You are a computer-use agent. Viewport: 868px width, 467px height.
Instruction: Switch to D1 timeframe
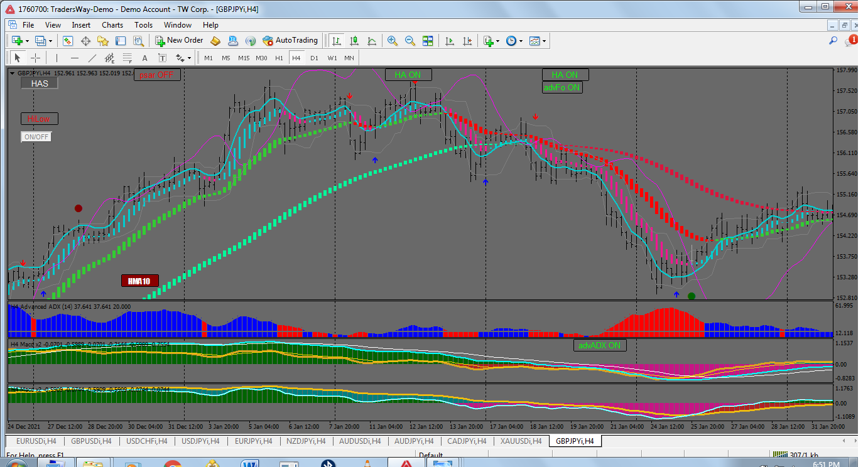pos(314,58)
